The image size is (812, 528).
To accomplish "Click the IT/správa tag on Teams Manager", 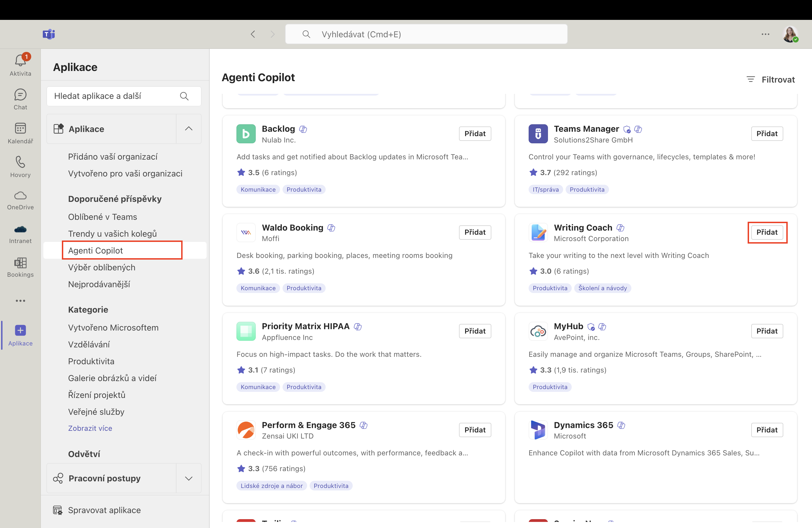I will (545, 190).
